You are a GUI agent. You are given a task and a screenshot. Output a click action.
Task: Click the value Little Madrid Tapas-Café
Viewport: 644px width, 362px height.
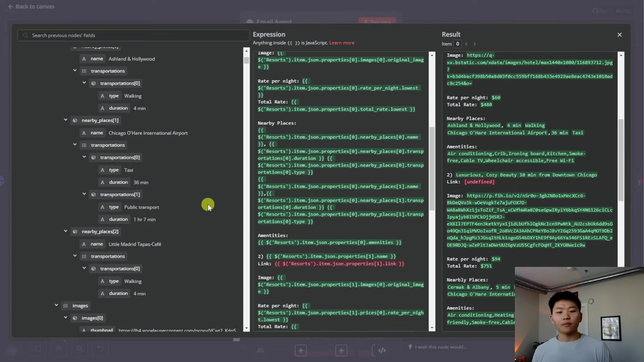click(x=135, y=244)
